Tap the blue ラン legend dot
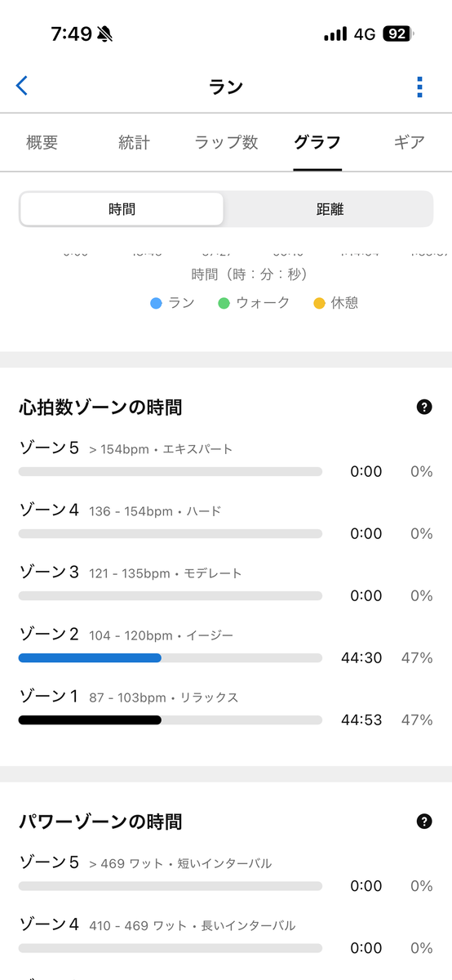 157,303
